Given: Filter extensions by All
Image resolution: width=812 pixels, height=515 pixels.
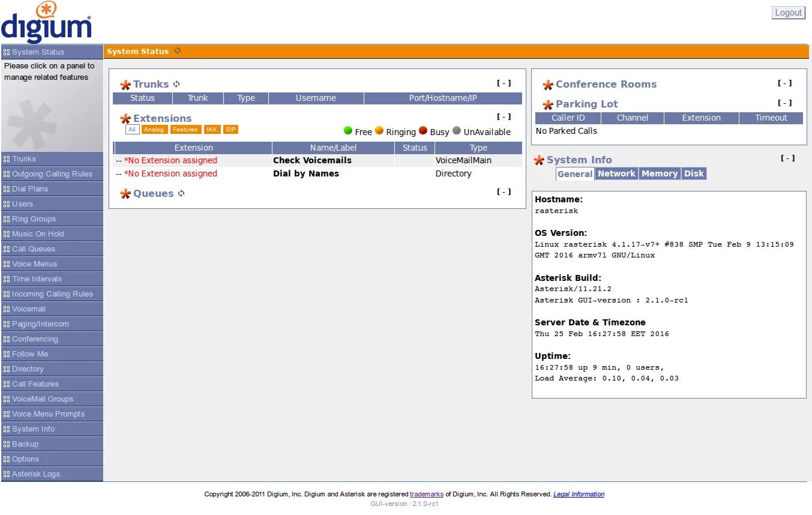Looking at the screenshot, I should 132,130.
